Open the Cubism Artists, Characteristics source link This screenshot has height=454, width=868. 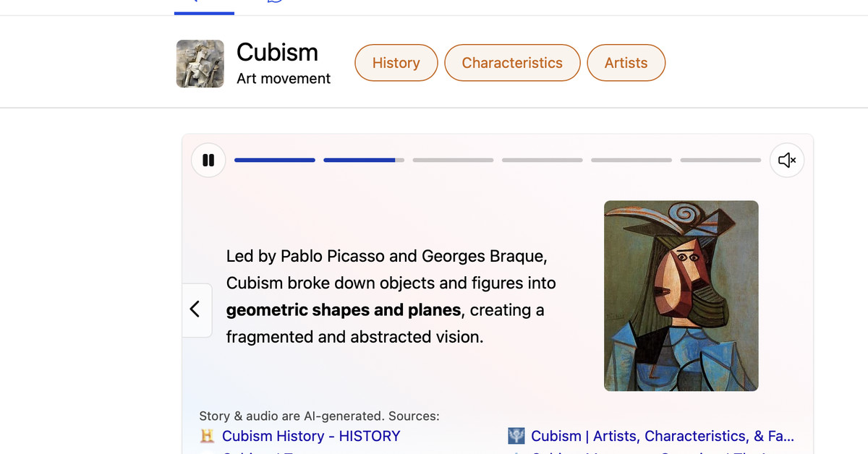pos(662,436)
